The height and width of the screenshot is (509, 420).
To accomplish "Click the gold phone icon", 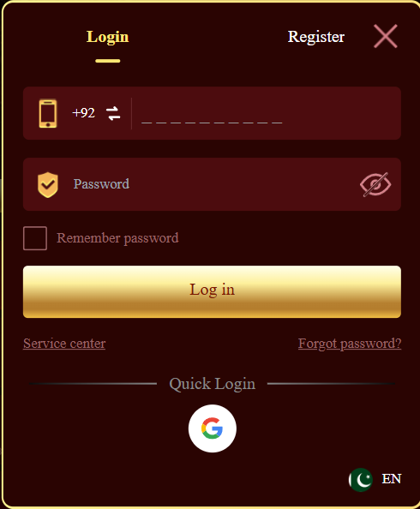I will pyautogui.click(x=48, y=114).
